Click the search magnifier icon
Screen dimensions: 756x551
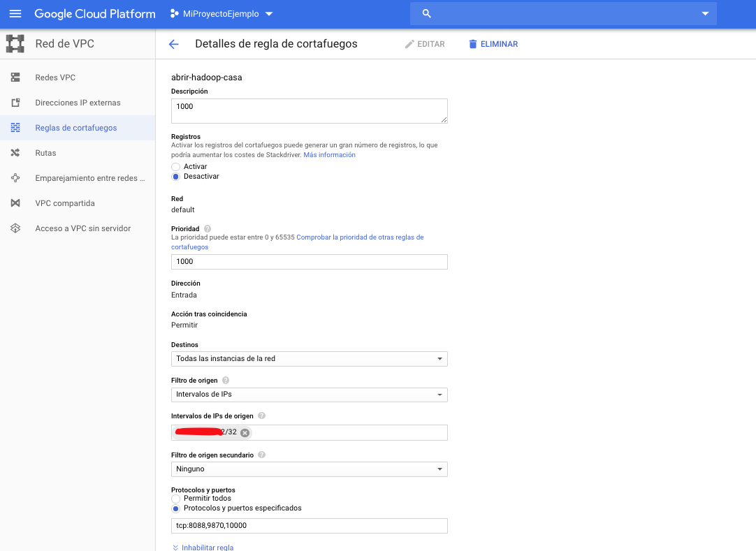tap(427, 13)
